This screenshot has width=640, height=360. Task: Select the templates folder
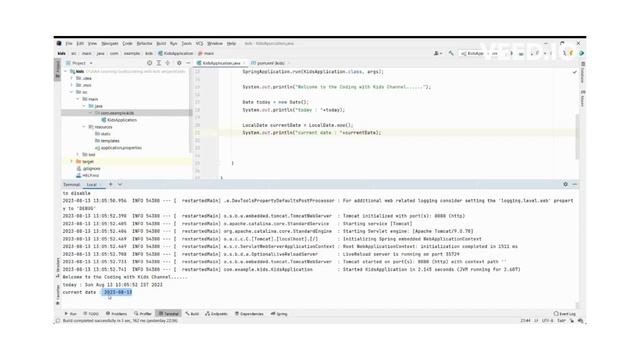(107, 141)
